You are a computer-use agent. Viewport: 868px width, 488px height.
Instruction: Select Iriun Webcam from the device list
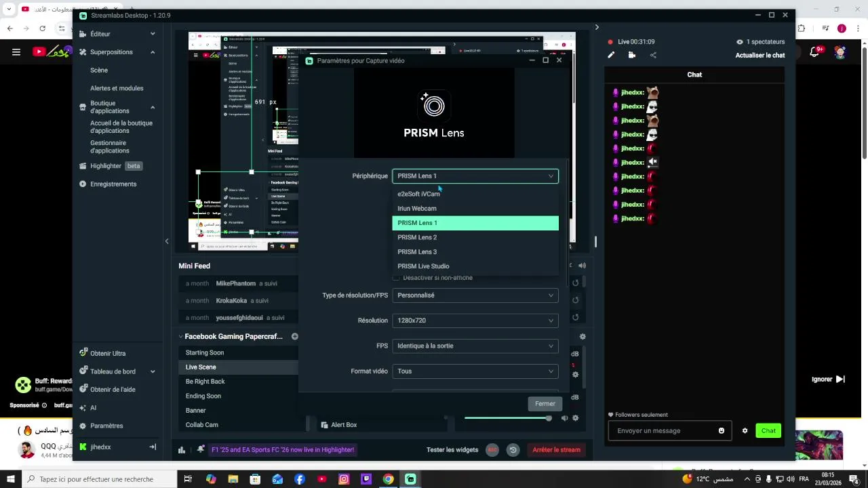pyautogui.click(x=475, y=209)
